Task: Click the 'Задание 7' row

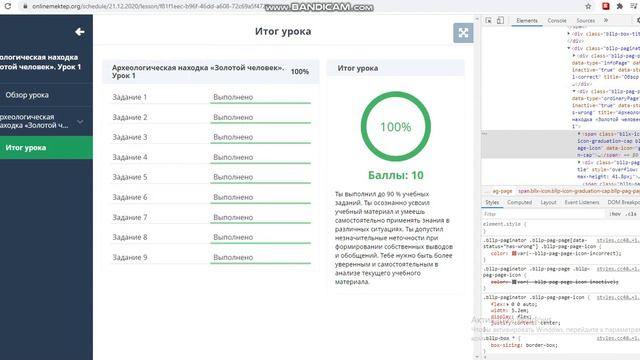Action: (211, 217)
